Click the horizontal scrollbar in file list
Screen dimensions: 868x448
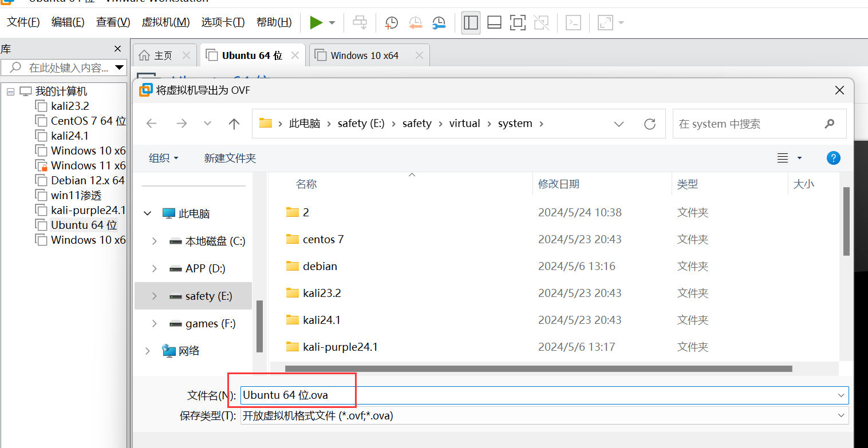click(x=538, y=369)
